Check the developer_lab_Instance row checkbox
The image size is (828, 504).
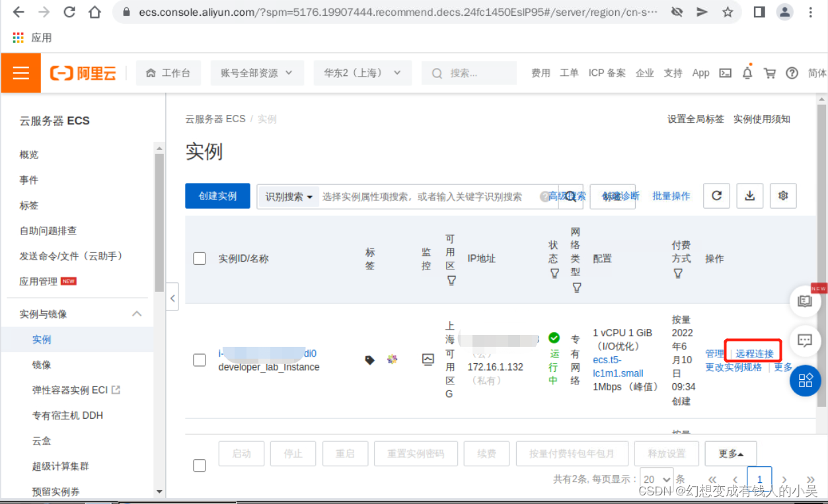click(x=200, y=360)
